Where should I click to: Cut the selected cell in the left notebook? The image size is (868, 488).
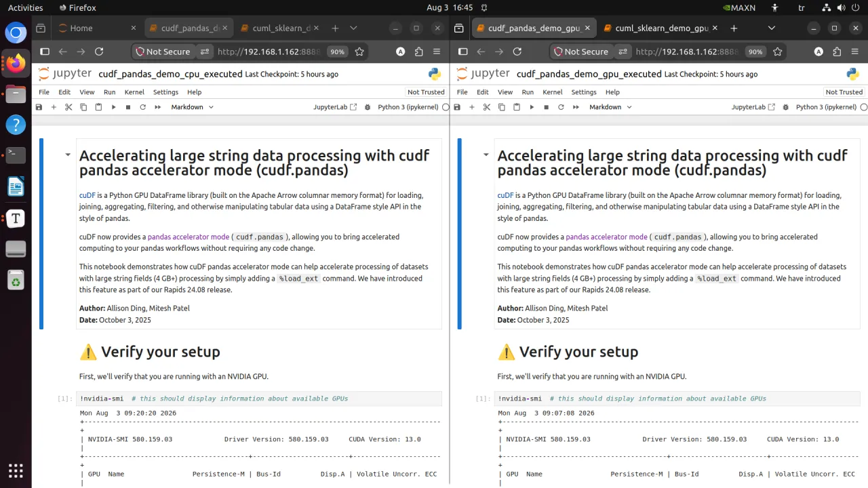pyautogui.click(x=68, y=107)
